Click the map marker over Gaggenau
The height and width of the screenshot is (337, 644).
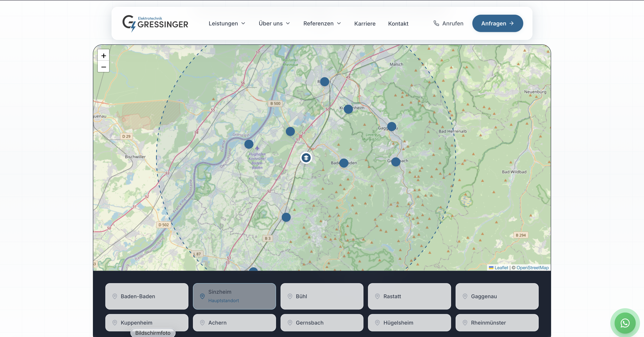click(392, 126)
